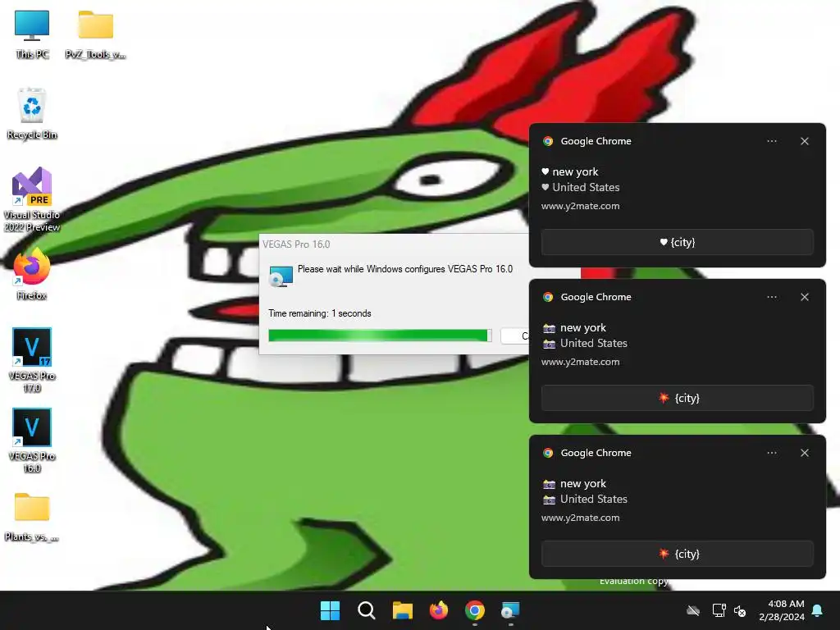Click the Chrome logo in second notification header
This screenshot has width=840, height=630.
pos(548,297)
